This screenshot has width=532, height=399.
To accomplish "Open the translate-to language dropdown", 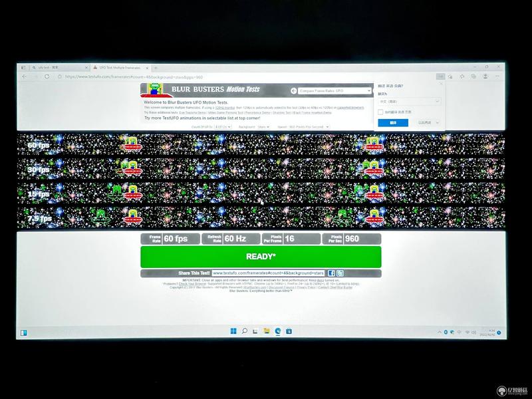I will click(409, 102).
